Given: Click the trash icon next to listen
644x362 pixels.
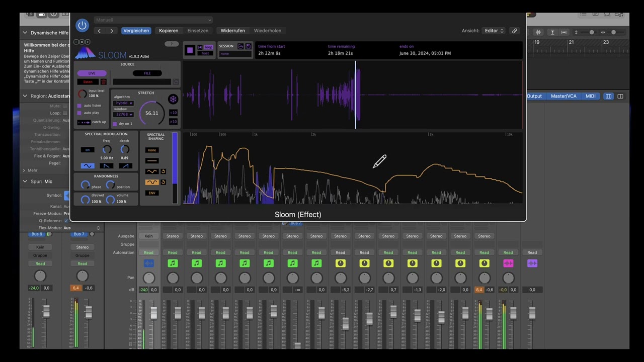Looking at the screenshot, I should pos(104,82).
